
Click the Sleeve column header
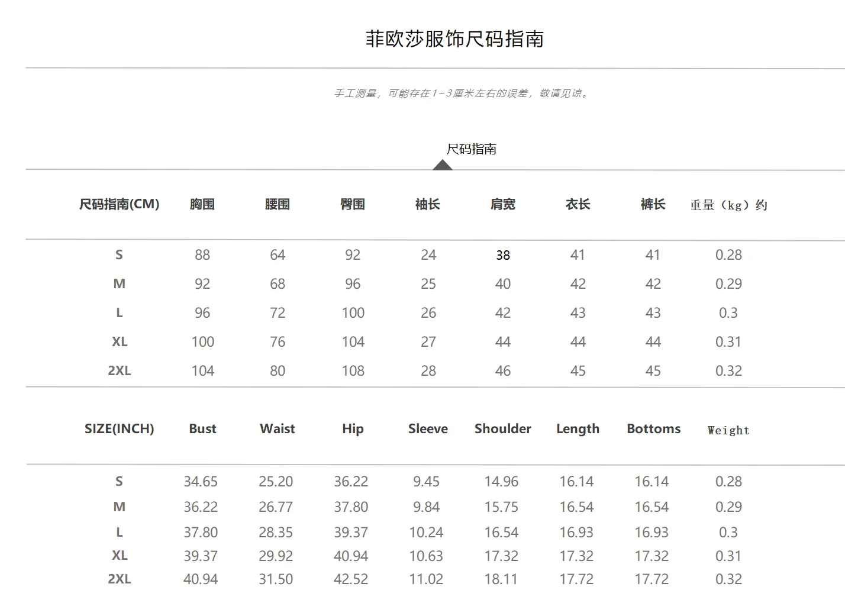click(428, 429)
